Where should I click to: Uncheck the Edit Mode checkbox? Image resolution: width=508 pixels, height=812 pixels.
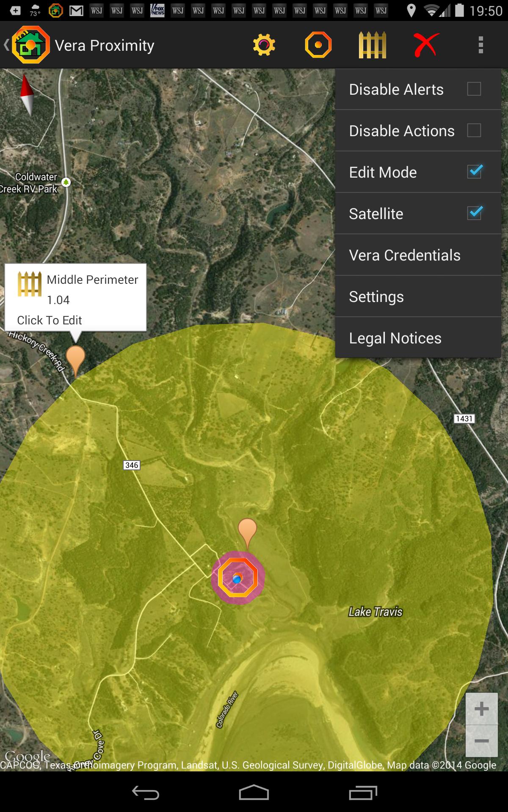[x=475, y=171]
